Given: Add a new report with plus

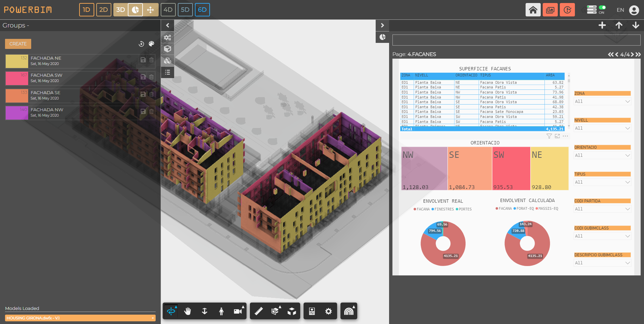Looking at the screenshot, I should (602, 25).
